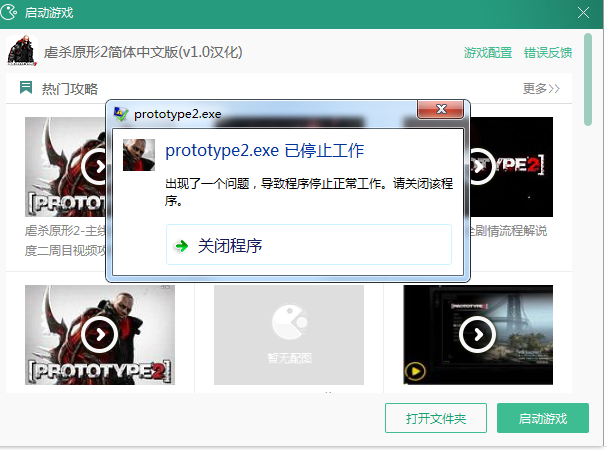The image size is (607, 450).
Task: Close the prototype2.exe error dialog with the red X
Action: click(x=441, y=109)
